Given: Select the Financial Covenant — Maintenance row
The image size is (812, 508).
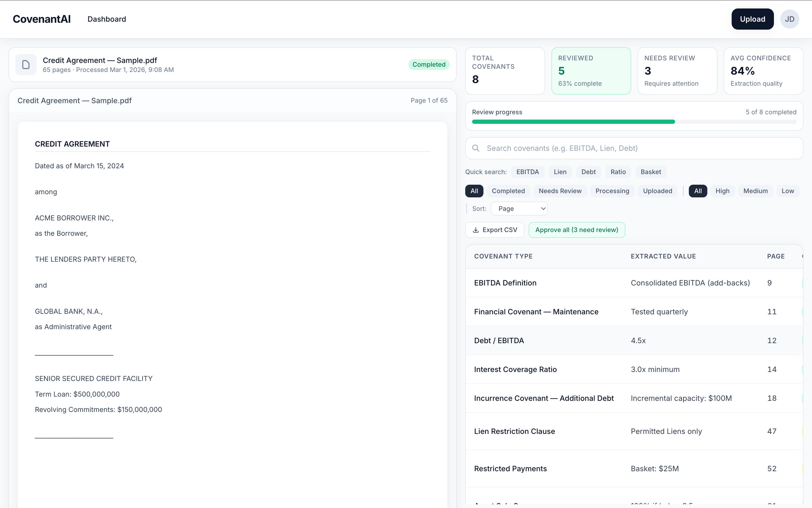Looking at the screenshot, I should point(634,312).
